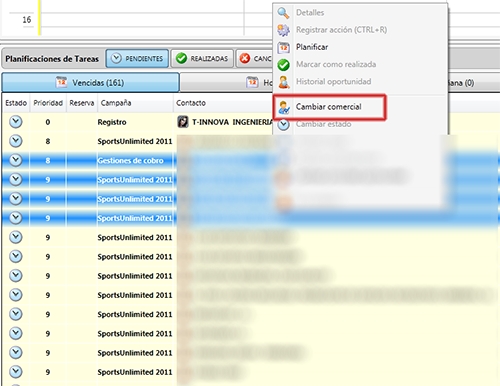500x386 pixels.
Task: Click the Cambiar estado arrow icon in the menu
Action: [x=283, y=124]
